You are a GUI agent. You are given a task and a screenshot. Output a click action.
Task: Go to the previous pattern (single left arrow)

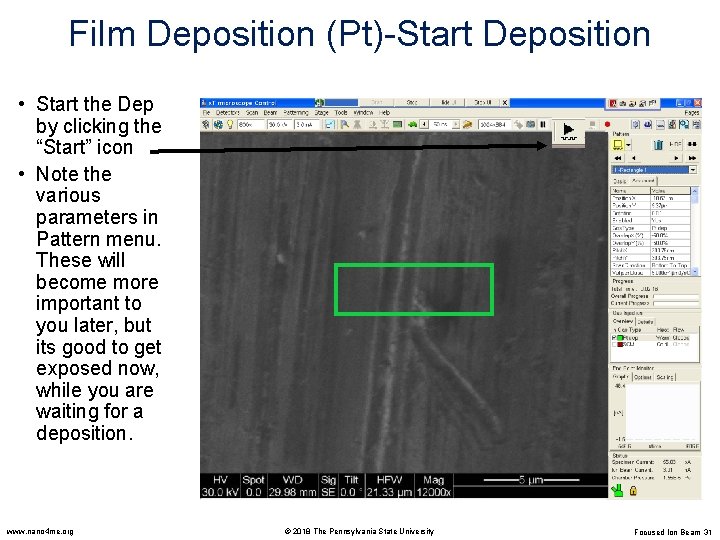(x=633, y=158)
